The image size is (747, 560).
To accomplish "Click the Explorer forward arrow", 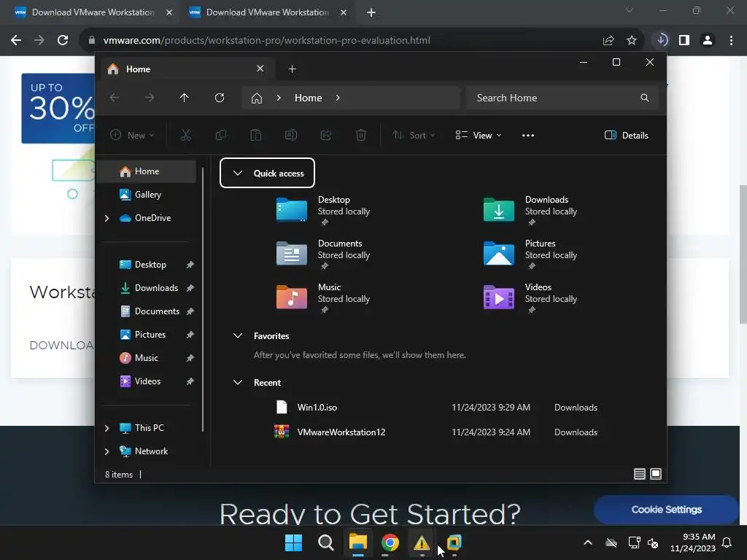I will point(150,98).
